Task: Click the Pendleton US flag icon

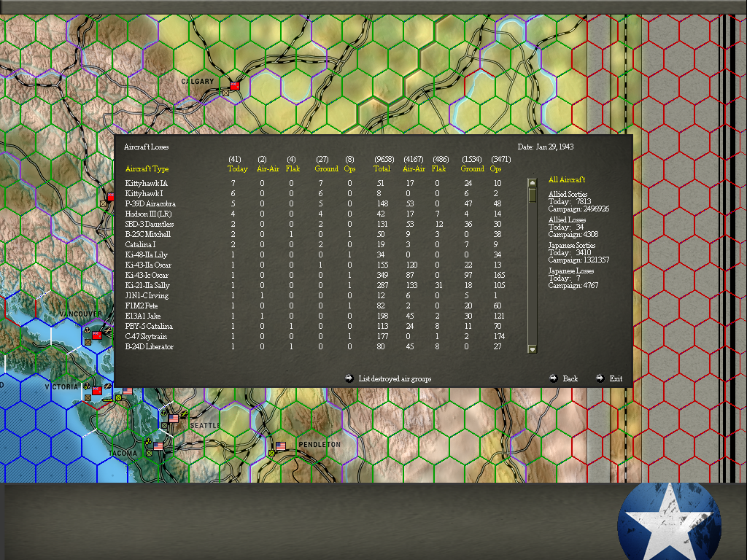Action: tap(281, 446)
